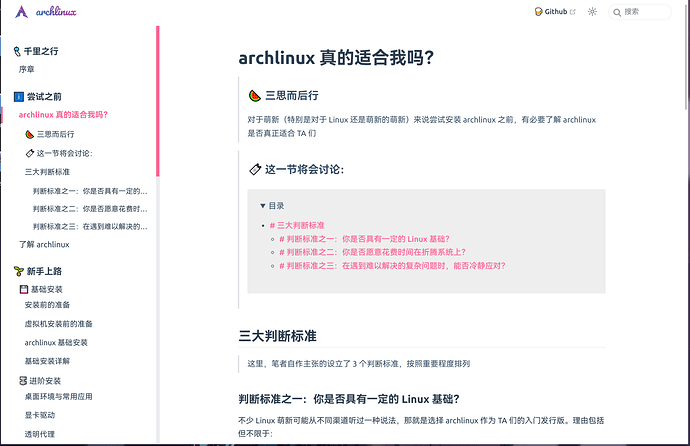Open 透明代理 in the sidebar
The width and height of the screenshot is (690, 446).
click(x=40, y=434)
